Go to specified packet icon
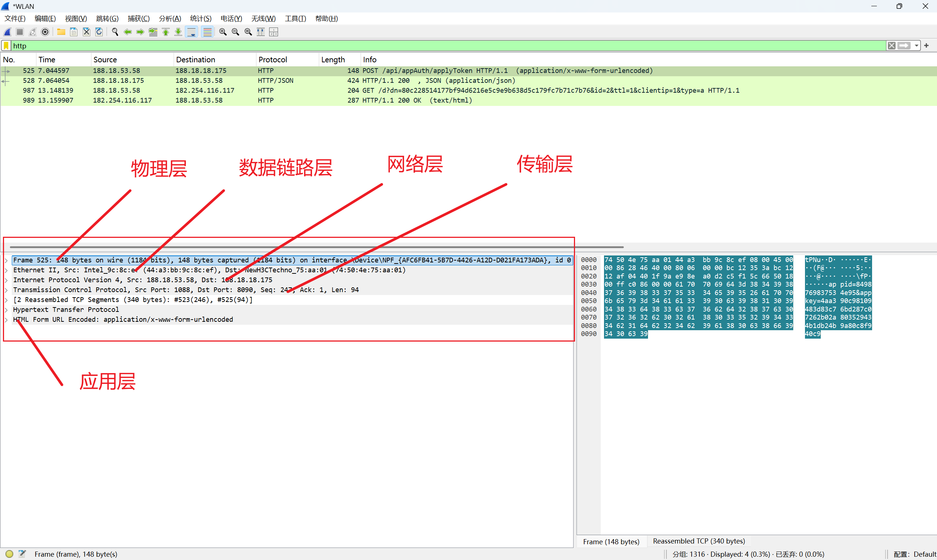Image resolution: width=937 pixels, height=560 pixels. (153, 32)
